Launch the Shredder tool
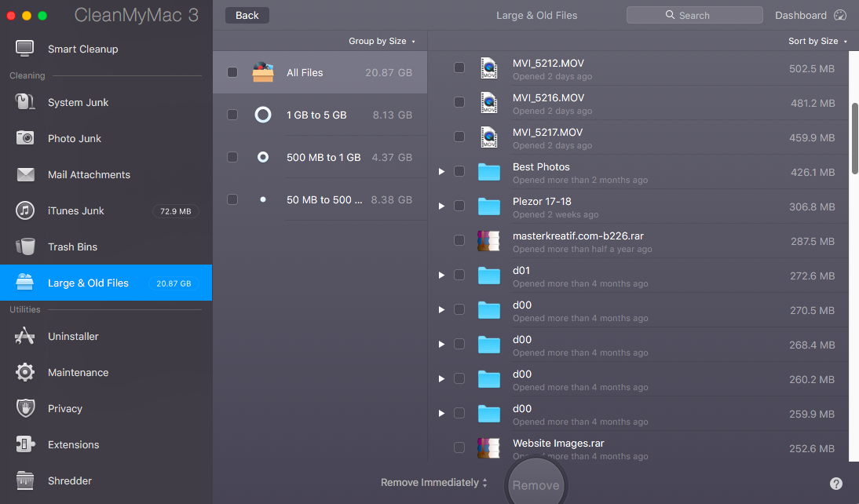 [x=71, y=480]
